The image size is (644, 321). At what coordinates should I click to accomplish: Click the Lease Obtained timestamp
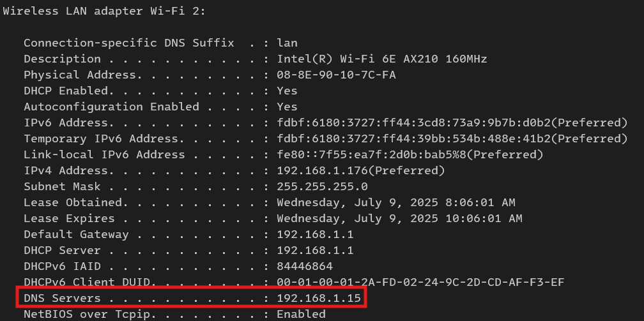[396, 202]
